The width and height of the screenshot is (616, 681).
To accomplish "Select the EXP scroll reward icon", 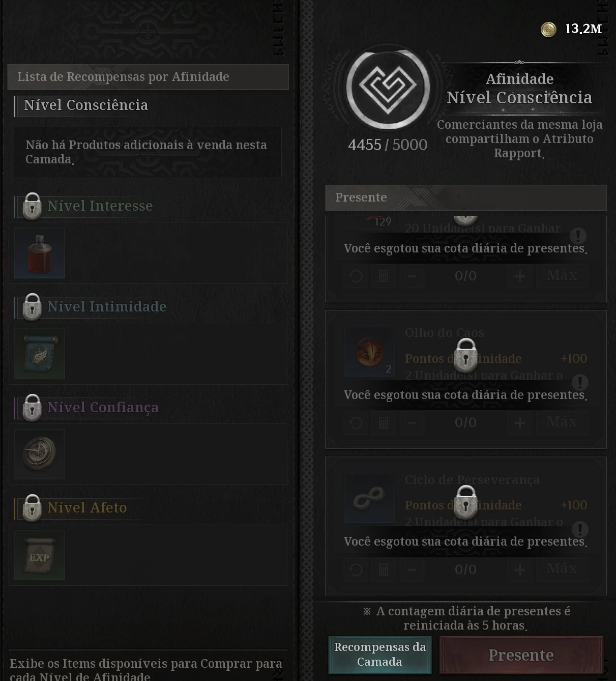I will point(40,555).
